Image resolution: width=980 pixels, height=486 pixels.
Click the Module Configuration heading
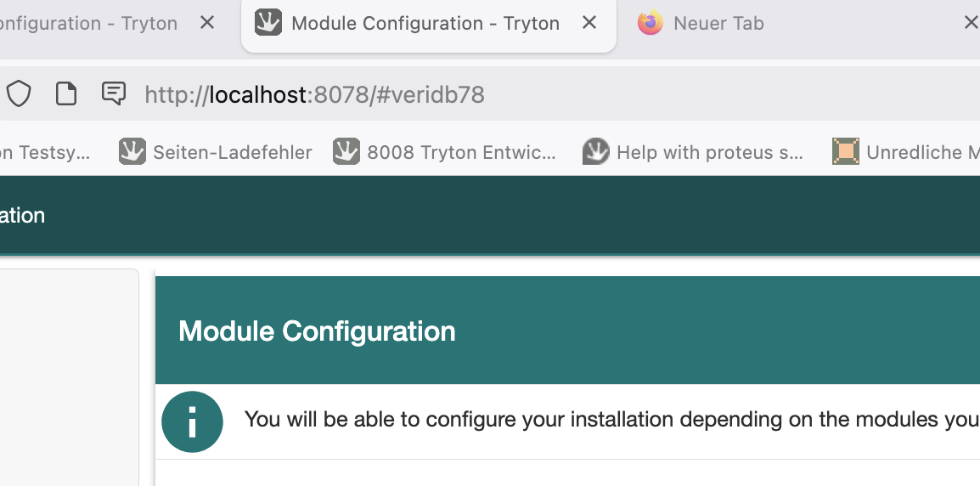point(317,331)
